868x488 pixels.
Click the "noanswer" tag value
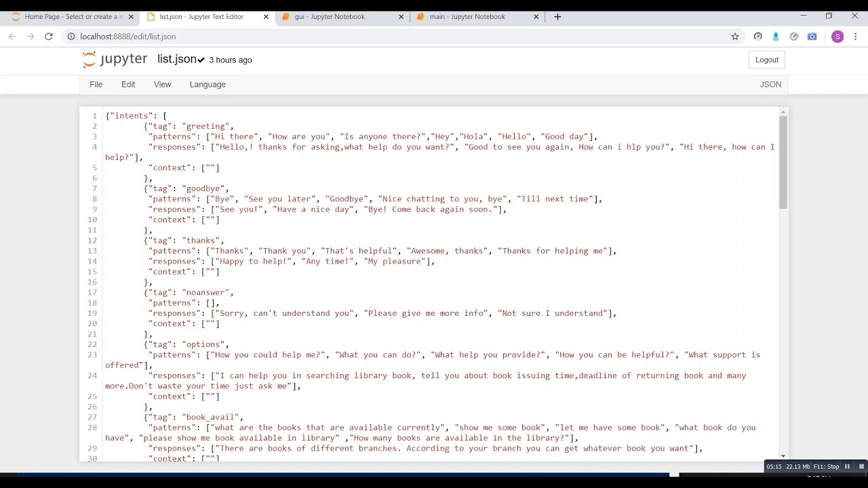[205, 293]
